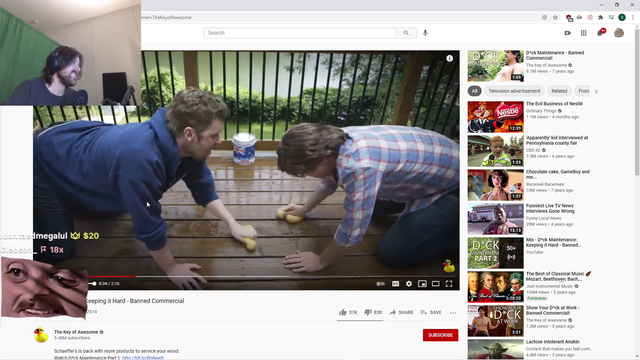Viewport: 640px width, 360px height.
Task: Click the red SUBSCRIBE button
Action: [x=440, y=335]
